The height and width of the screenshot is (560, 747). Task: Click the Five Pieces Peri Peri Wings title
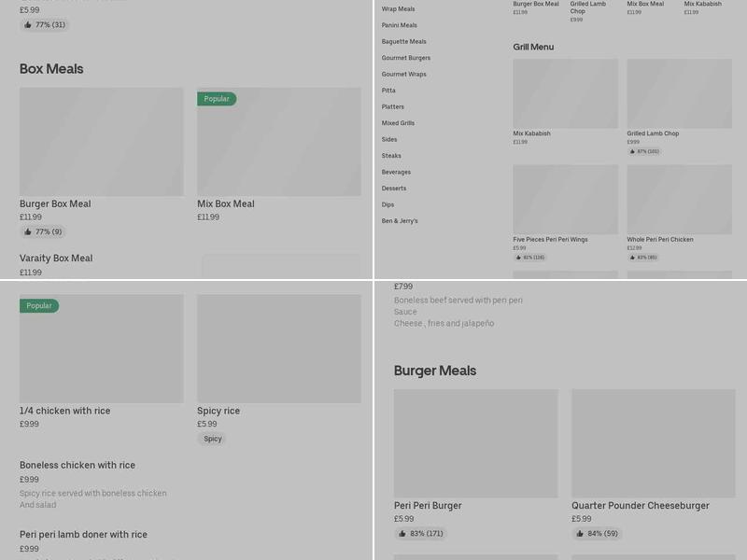[x=550, y=240]
